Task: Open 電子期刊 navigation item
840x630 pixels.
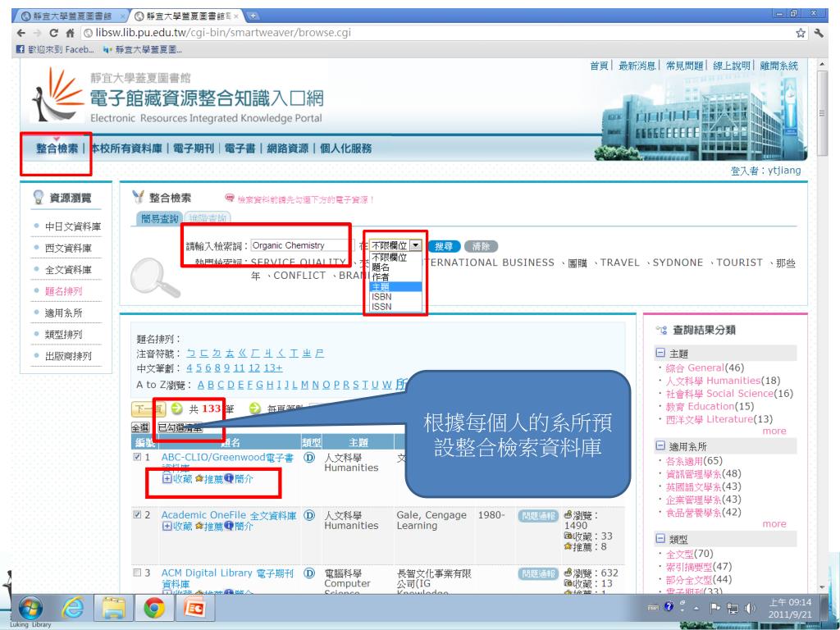Action: click(x=194, y=148)
